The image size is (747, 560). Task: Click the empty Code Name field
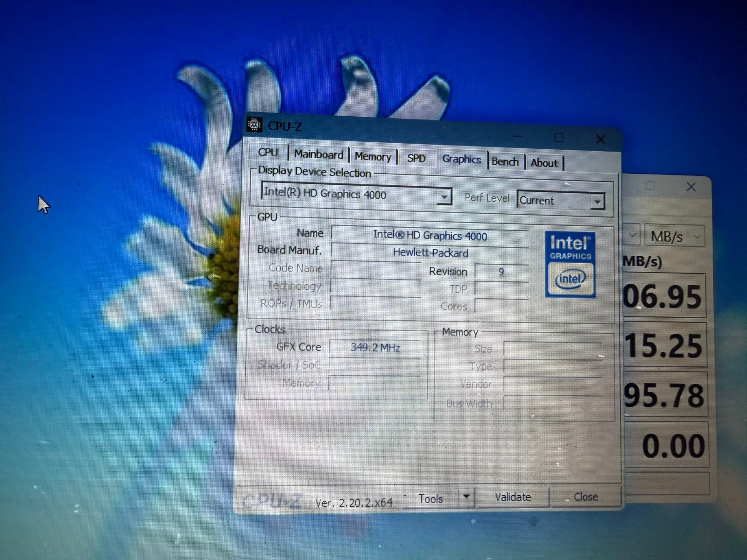[376, 269]
